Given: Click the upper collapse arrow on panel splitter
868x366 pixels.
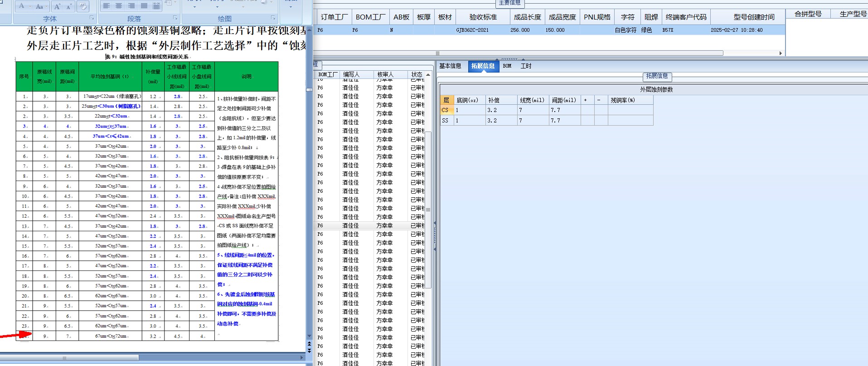Looking at the screenshot, I should [x=435, y=223].
